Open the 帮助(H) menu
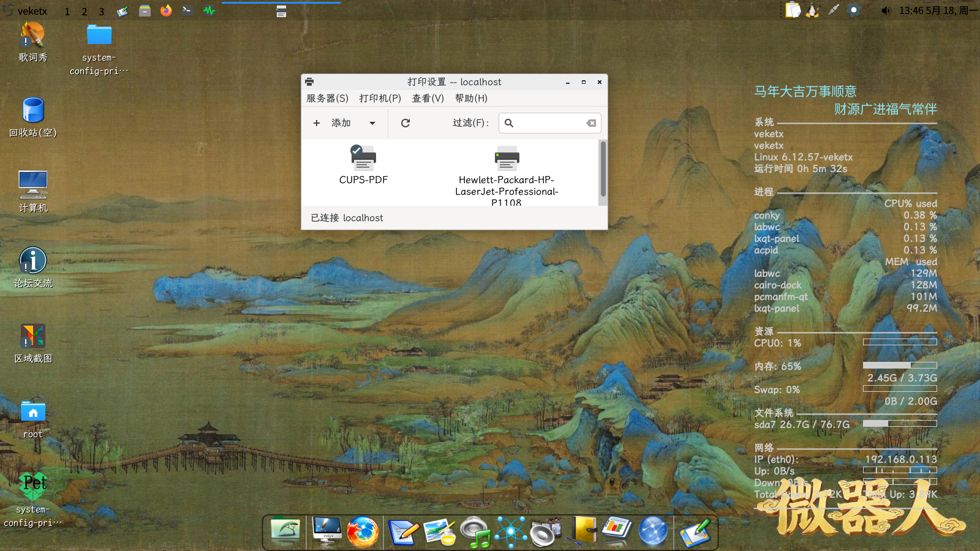980x551 pixels. click(471, 98)
